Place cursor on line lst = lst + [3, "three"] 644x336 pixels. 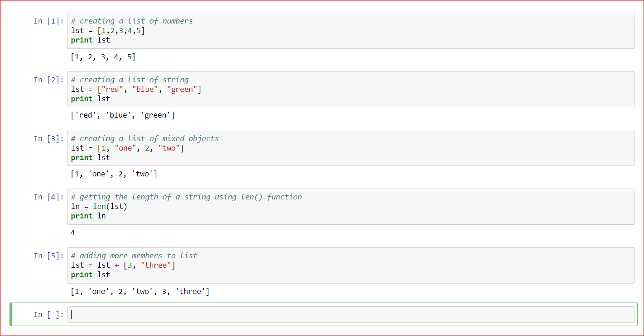(123, 265)
